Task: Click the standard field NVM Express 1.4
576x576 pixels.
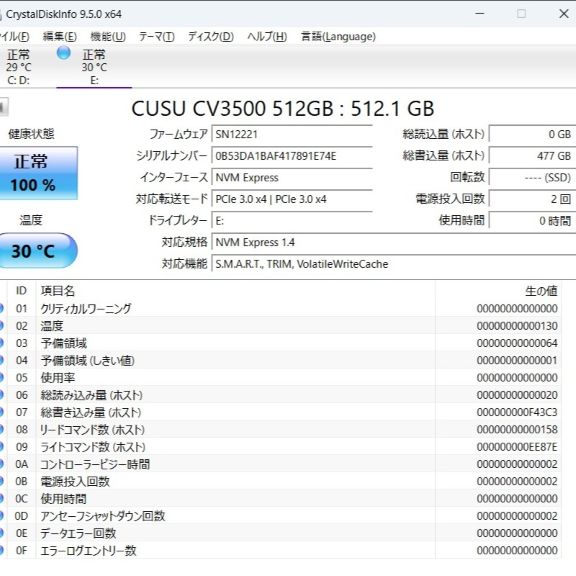Action: click(394, 242)
